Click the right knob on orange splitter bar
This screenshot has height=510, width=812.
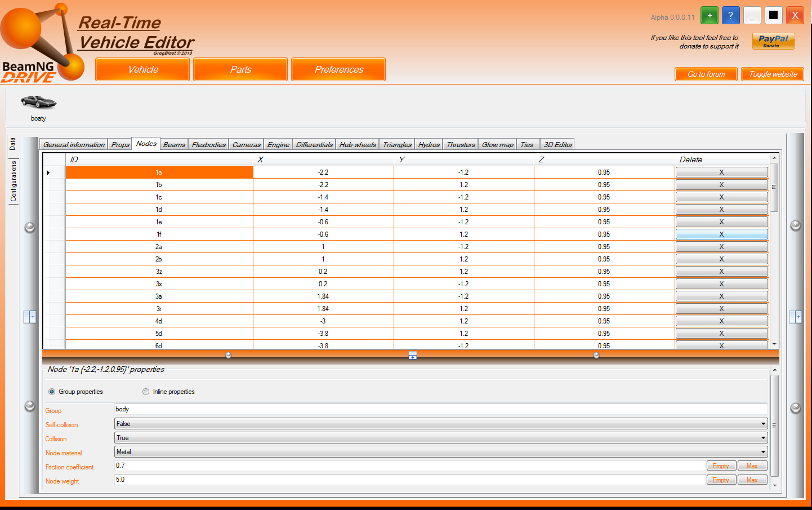596,355
